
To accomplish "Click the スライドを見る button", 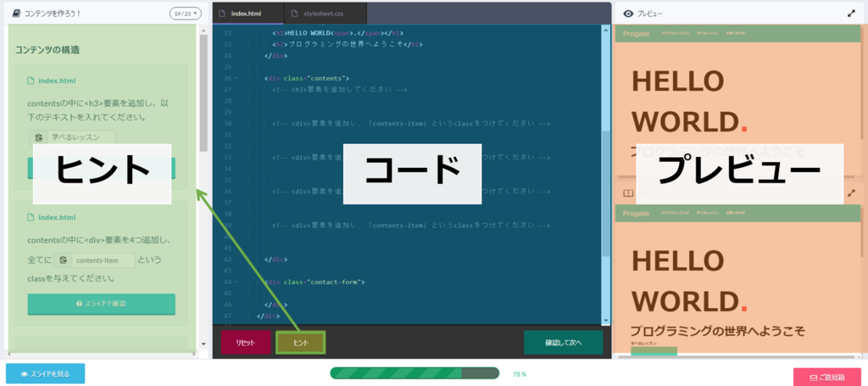I will click(46, 374).
